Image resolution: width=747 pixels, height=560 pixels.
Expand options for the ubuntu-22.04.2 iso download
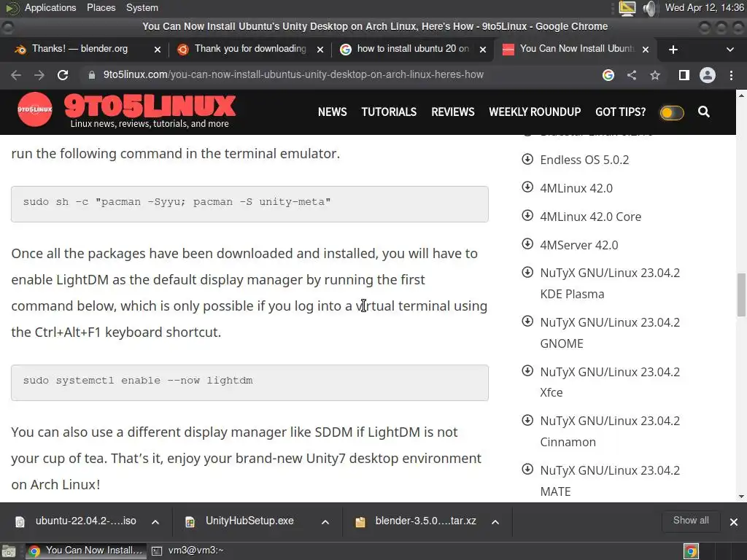pos(155,522)
